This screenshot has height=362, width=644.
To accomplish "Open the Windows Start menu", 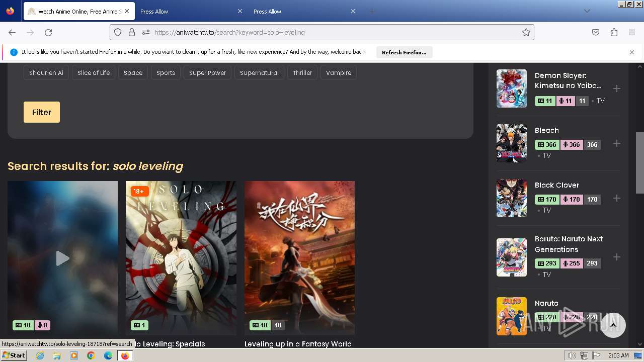I will [14, 355].
